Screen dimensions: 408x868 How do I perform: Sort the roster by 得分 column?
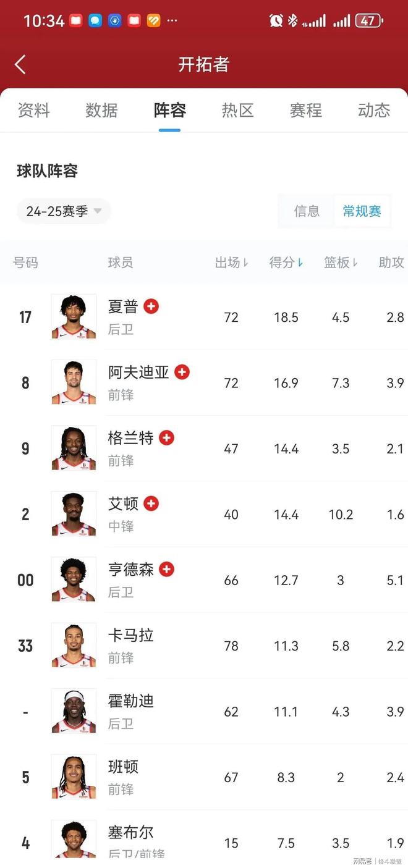click(286, 263)
